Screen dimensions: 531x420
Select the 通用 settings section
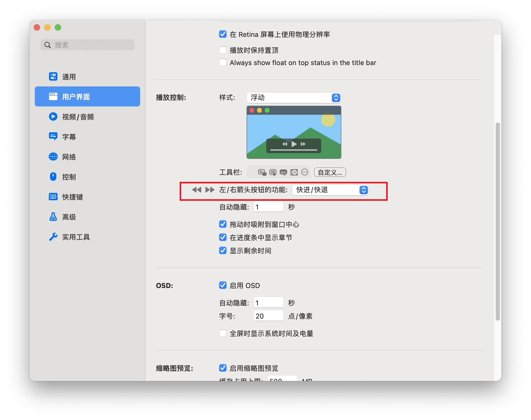(68, 76)
